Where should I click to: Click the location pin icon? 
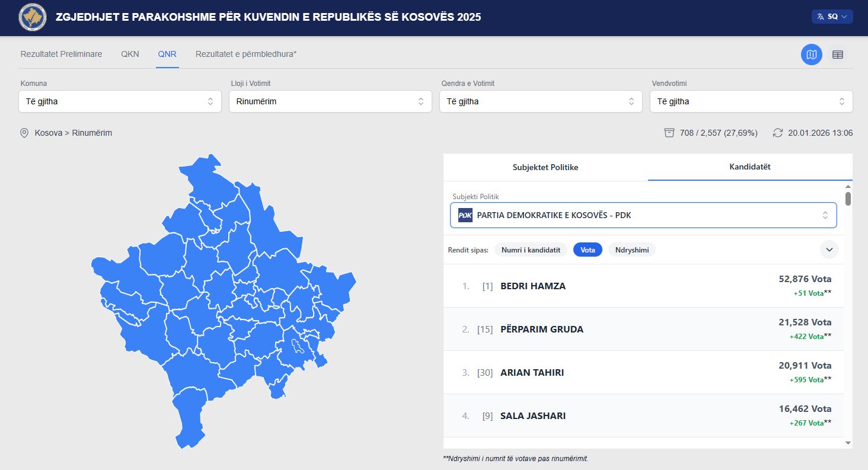(24, 133)
